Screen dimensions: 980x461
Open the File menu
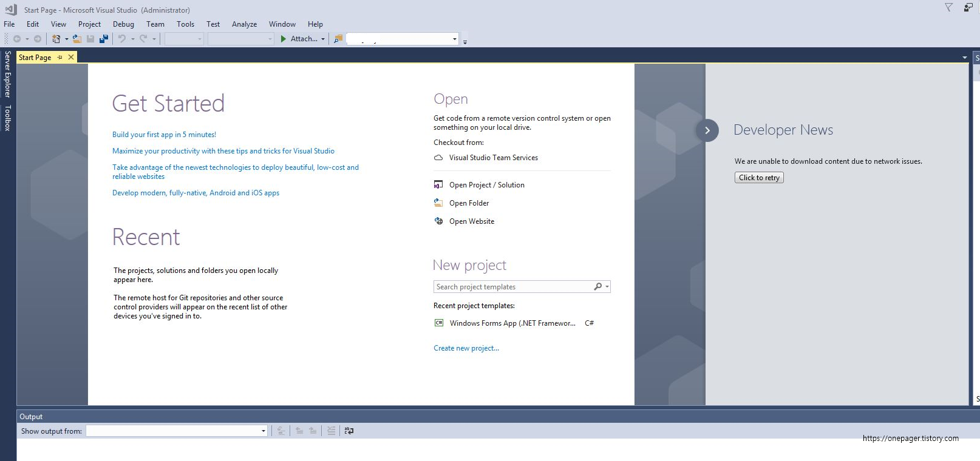9,24
